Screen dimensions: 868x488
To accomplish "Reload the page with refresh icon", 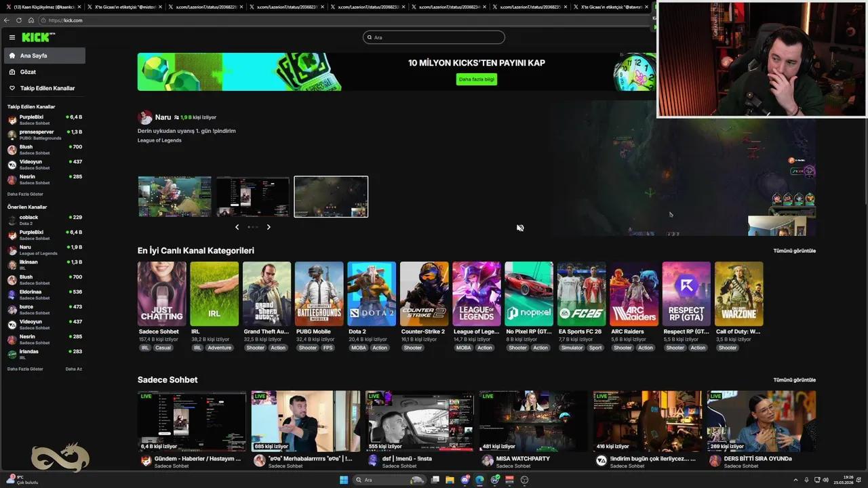I will click(x=19, y=20).
